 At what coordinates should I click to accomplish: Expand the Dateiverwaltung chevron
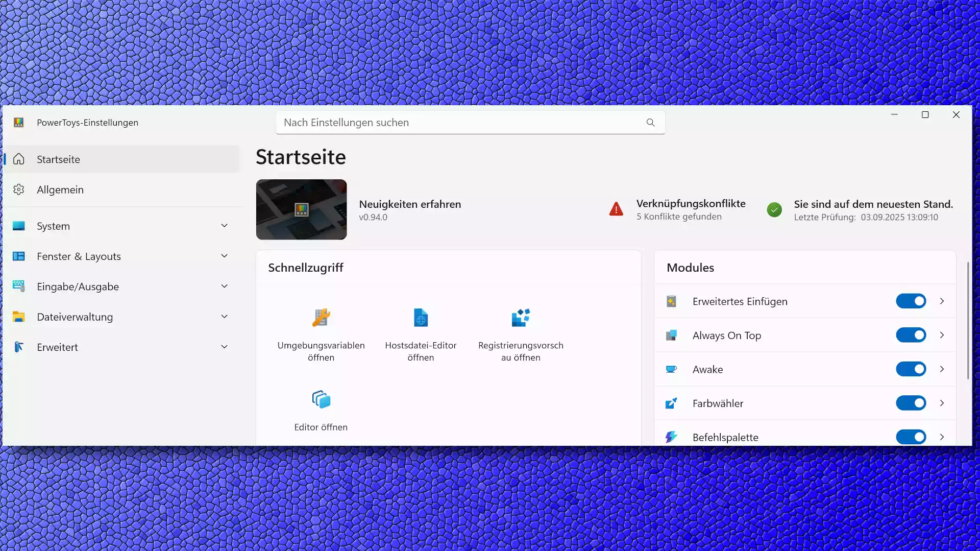pyautogui.click(x=224, y=317)
